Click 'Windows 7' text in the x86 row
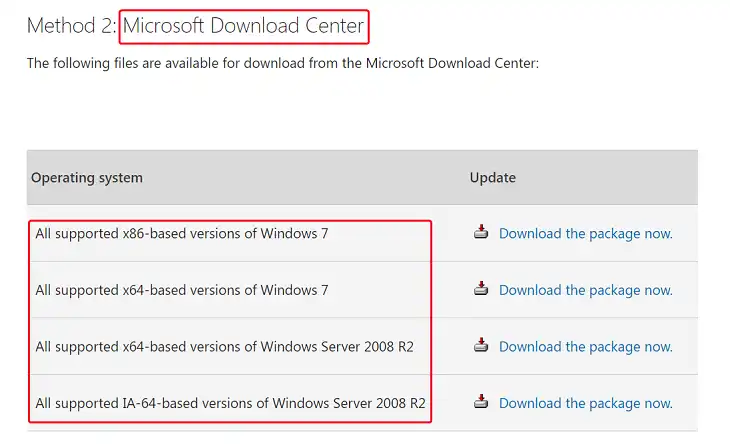 click(x=294, y=234)
